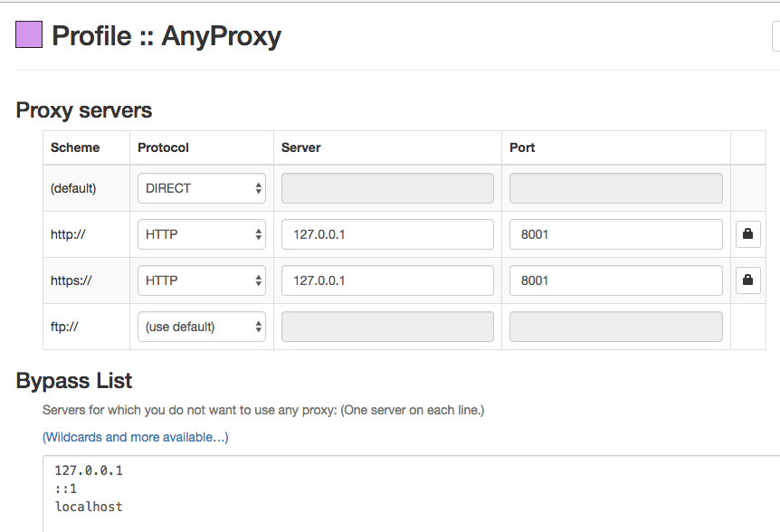The height and width of the screenshot is (532, 780).
Task: Expand the '(use default)' dropdown for ftp://
Action: click(x=201, y=326)
